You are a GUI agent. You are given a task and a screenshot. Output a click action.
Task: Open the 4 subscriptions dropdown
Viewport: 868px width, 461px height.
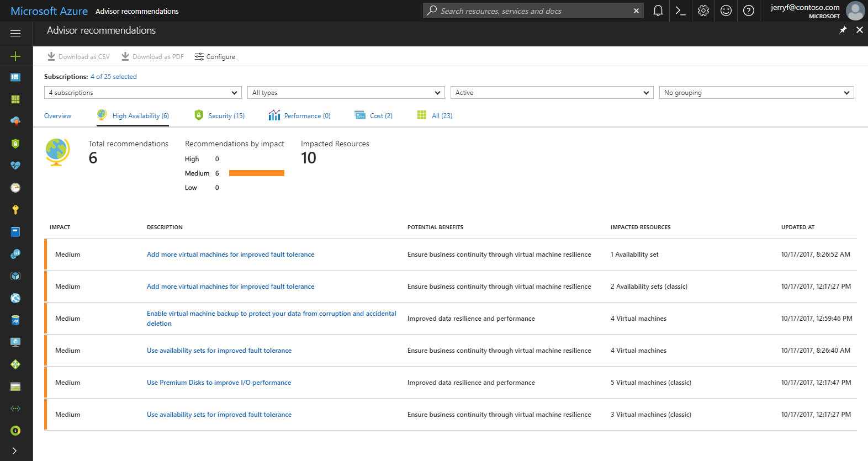tap(142, 93)
